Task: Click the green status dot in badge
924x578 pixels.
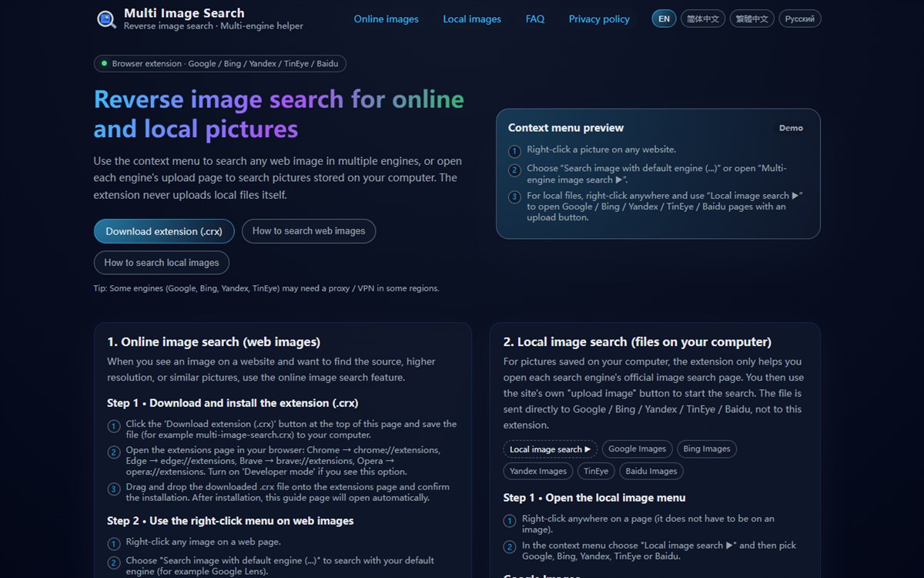Action: pyautogui.click(x=104, y=64)
